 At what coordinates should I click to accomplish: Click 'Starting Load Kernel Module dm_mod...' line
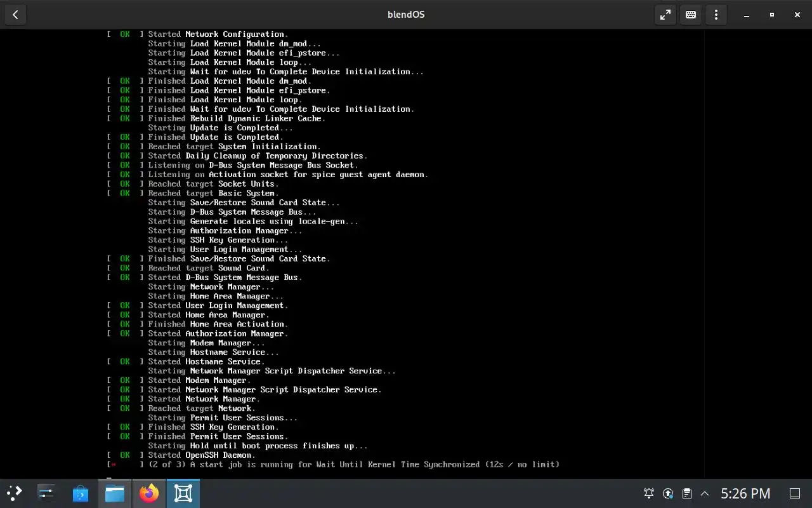coord(235,44)
